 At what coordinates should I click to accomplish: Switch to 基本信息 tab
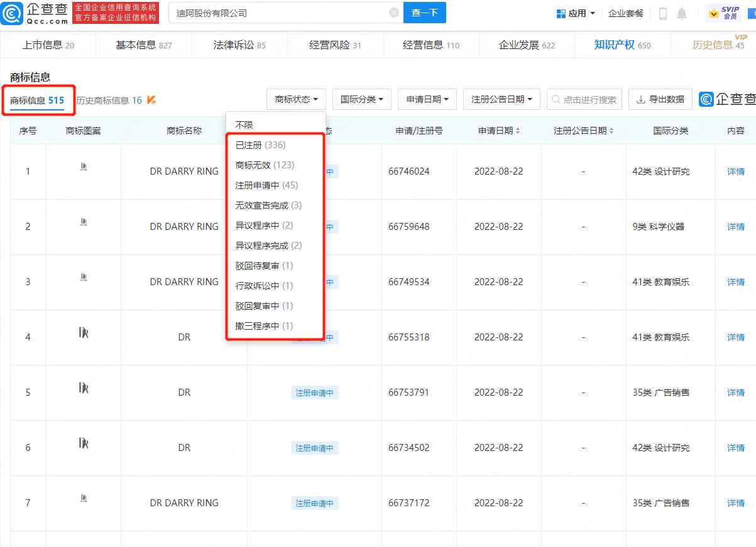(x=144, y=45)
